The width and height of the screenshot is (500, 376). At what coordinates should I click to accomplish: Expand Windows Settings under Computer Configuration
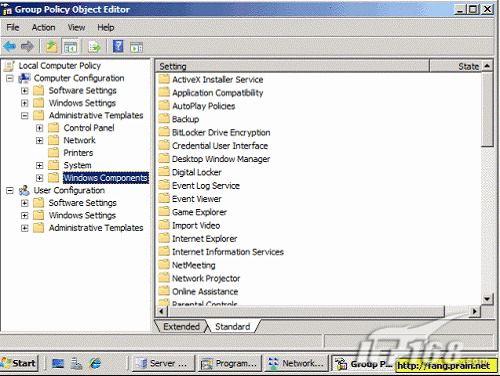tap(25, 103)
